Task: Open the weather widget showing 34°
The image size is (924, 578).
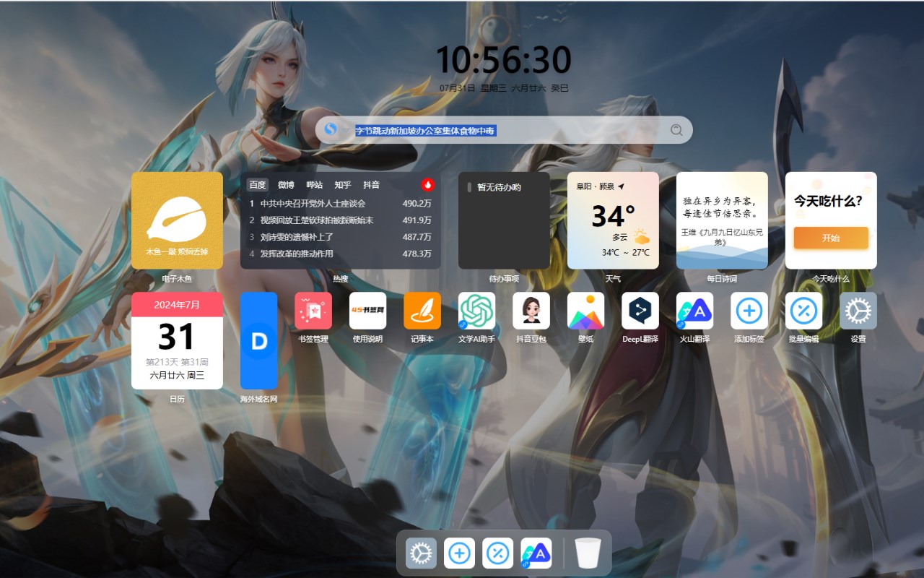Action: tap(613, 220)
